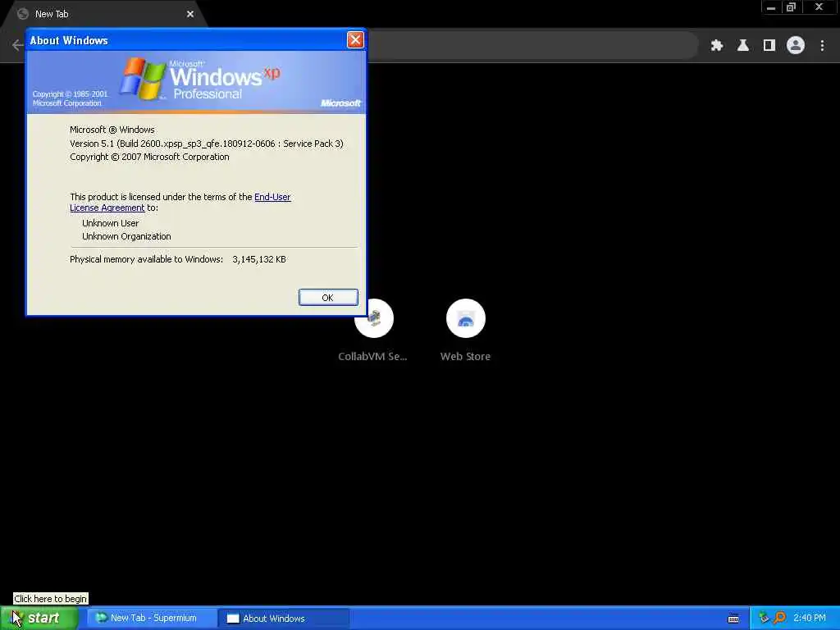Screen dimensions: 840x630
Task: Click the Unknown Organization text
Action: tap(126, 236)
